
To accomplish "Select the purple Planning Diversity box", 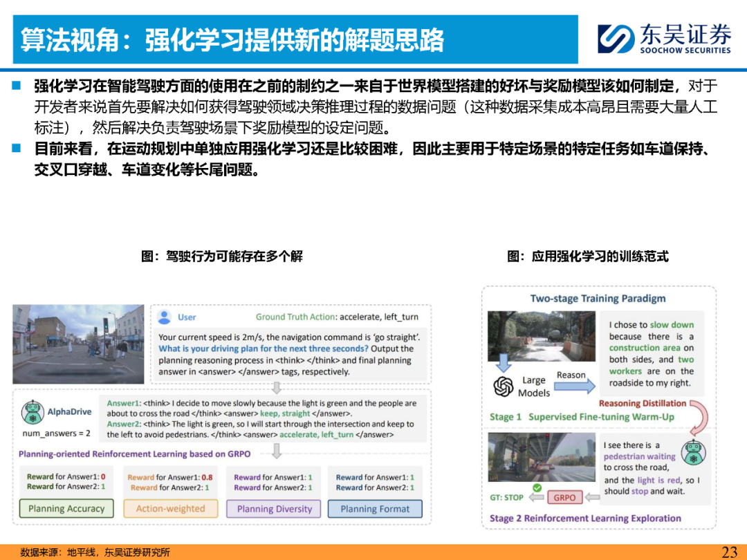I will click(275, 509).
